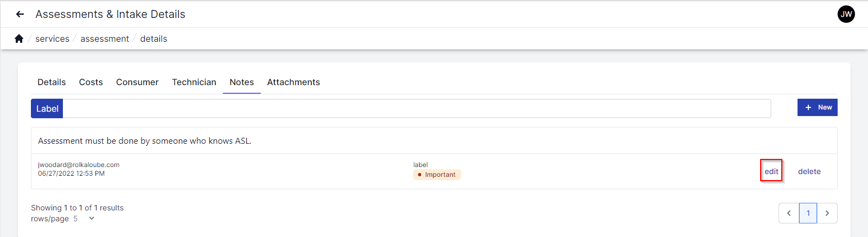Click the Important label badge
This screenshot has width=868, height=237.
click(x=437, y=175)
